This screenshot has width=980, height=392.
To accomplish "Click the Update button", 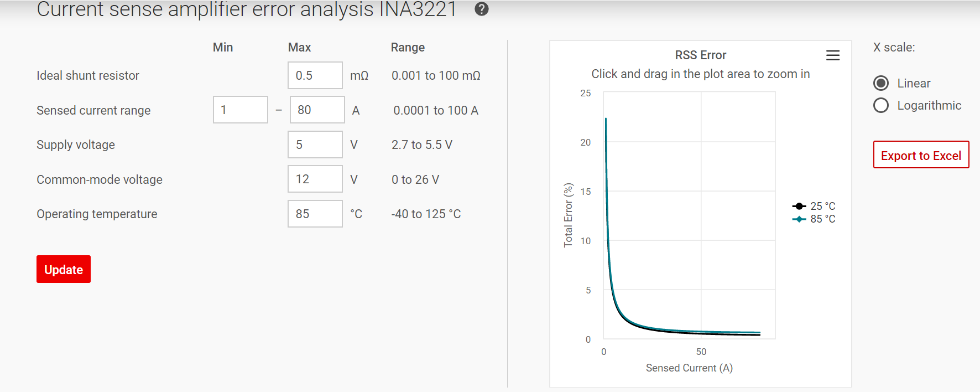I will click(64, 269).
